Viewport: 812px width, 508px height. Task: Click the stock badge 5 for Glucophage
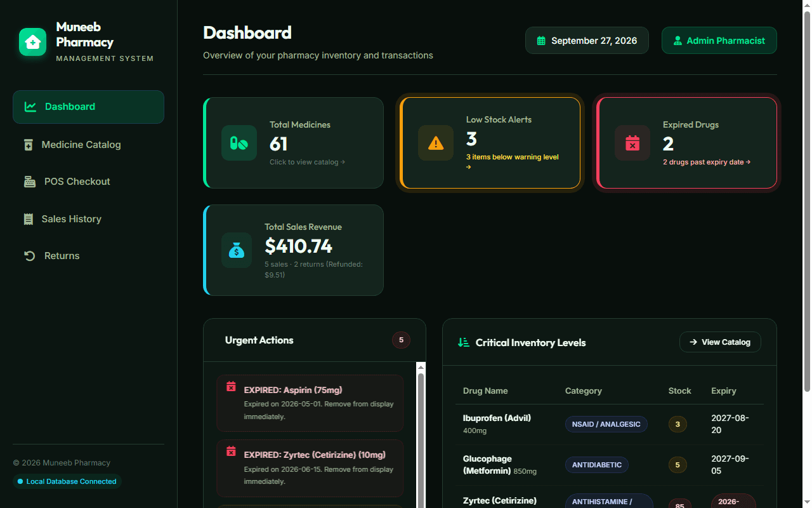pos(678,465)
